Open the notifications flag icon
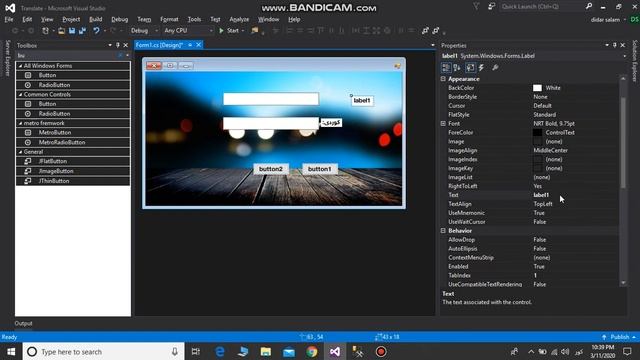Image resolution: width=640 pixels, height=360 pixels. [x=476, y=6]
